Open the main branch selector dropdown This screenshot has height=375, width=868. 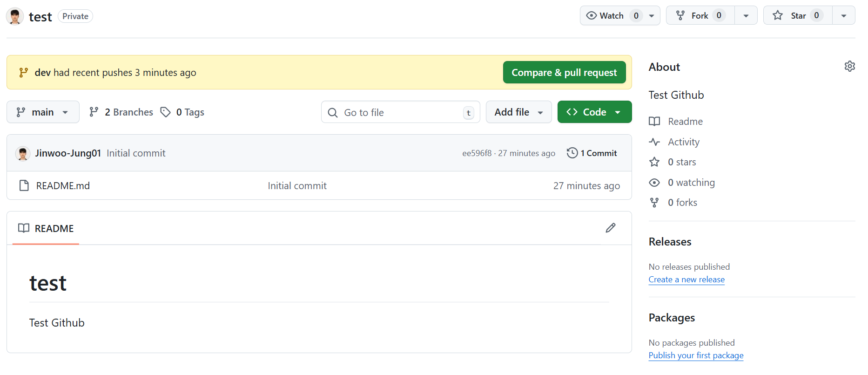pos(43,112)
